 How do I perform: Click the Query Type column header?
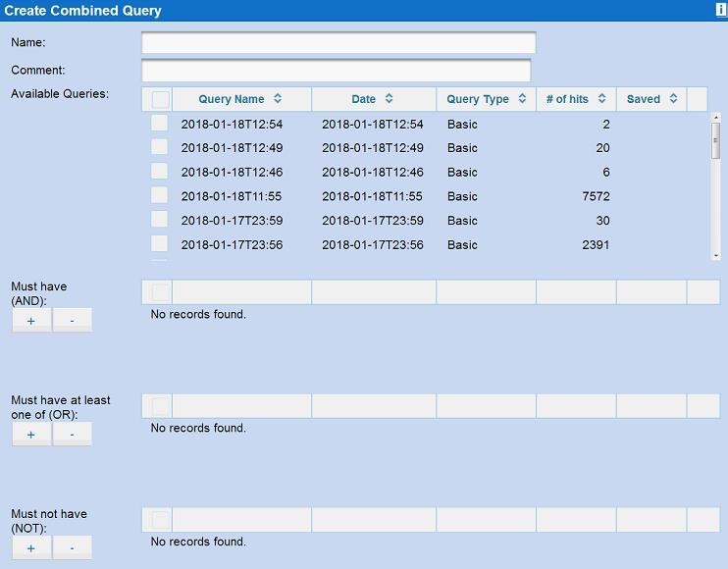coord(486,99)
